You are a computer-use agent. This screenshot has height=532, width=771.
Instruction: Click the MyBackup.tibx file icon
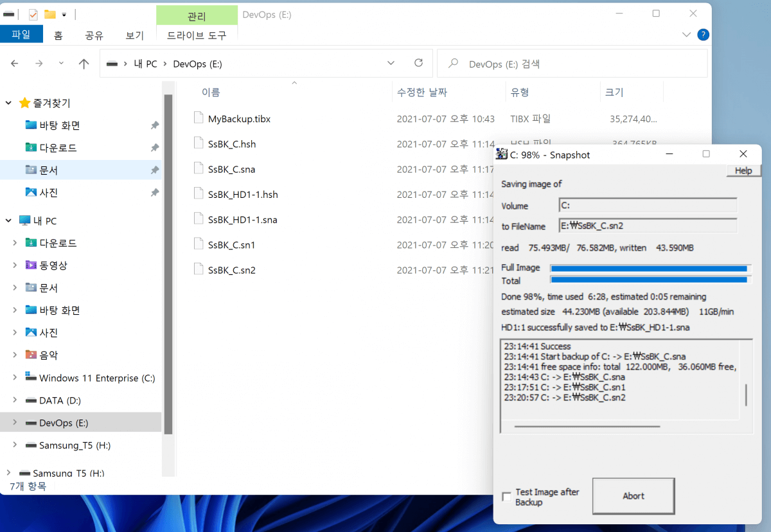click(x=199, y=118)
